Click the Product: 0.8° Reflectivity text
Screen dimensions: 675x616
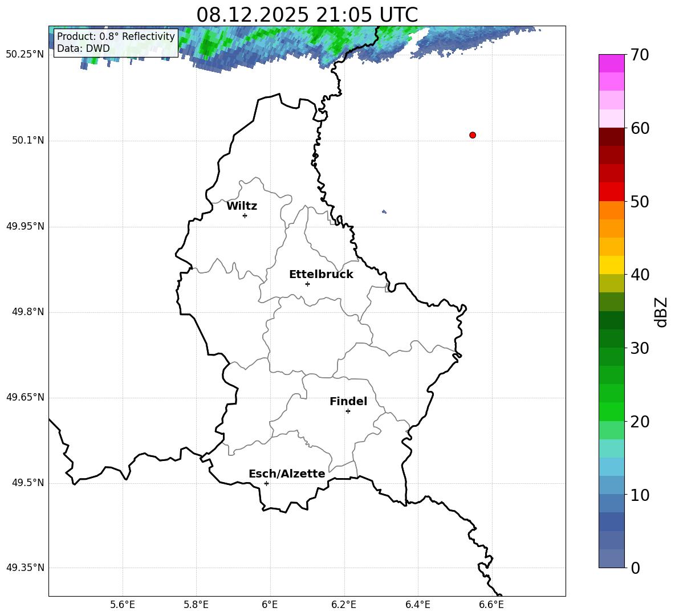116,36
